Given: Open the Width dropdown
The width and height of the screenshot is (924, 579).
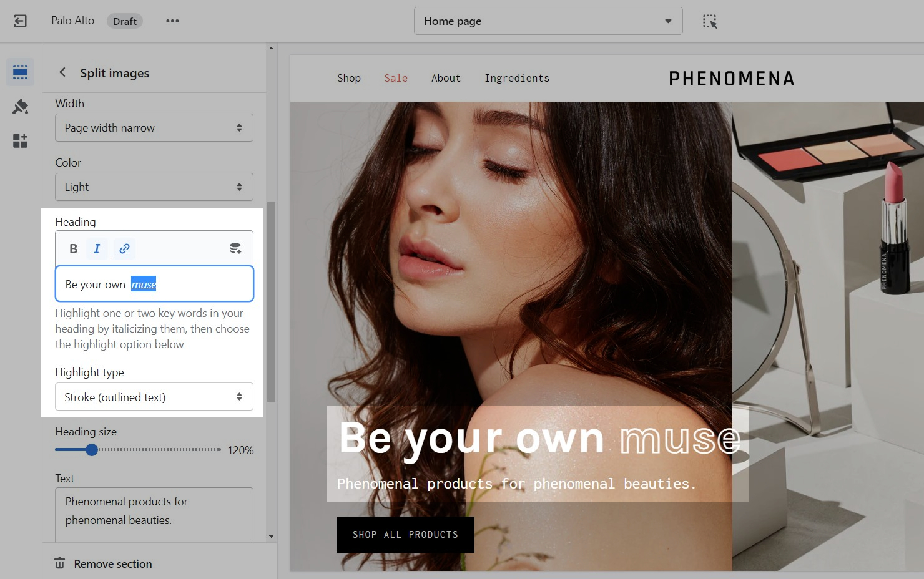Looking at the screenshot, I should [154, 128].
